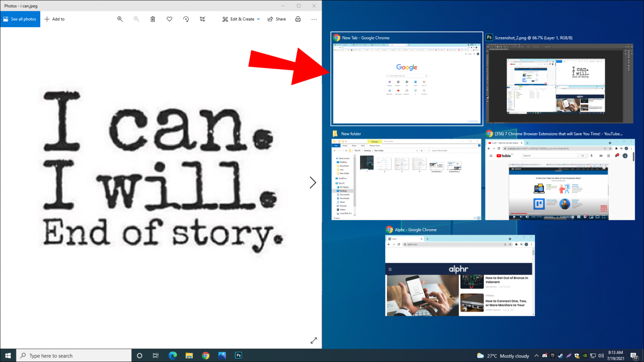Toggle the heart to favorite the photo
The width and height of the screenshot is (644, 362).
pos(169,19)
